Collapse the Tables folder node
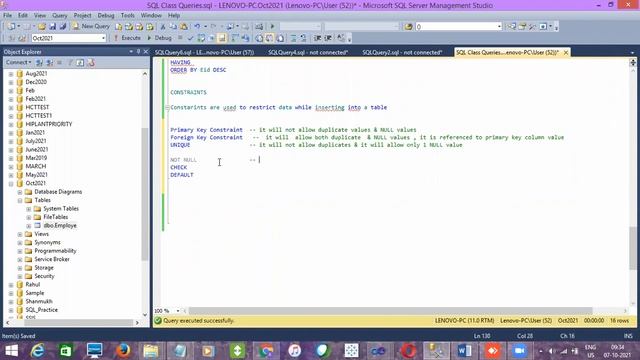The width and height of the screenshot is (640, 360). 20,200
